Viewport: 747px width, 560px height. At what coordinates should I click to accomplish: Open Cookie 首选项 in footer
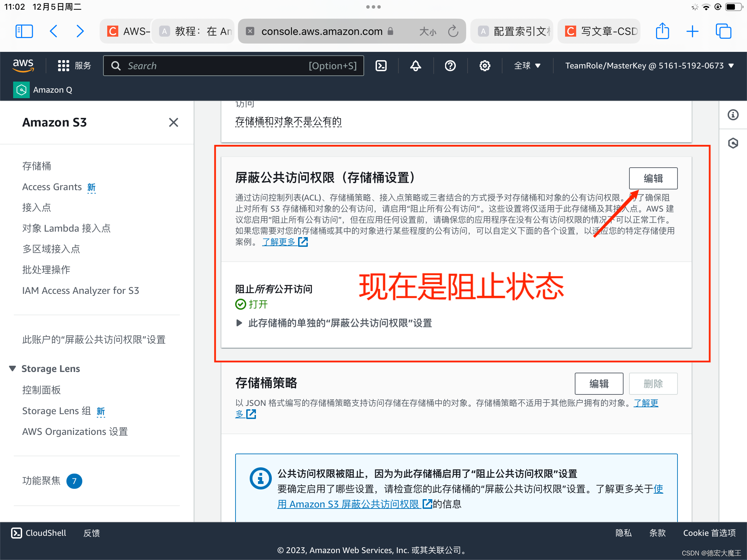pos(709,533)
